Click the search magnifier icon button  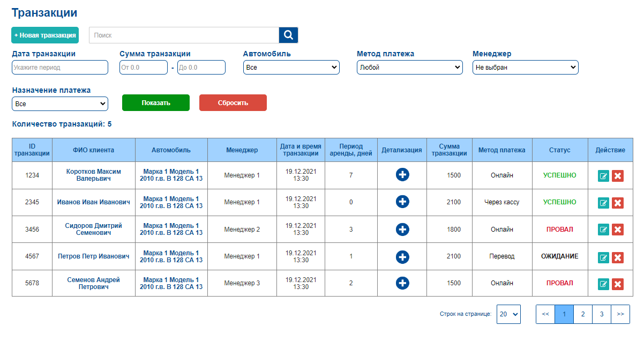288,35
